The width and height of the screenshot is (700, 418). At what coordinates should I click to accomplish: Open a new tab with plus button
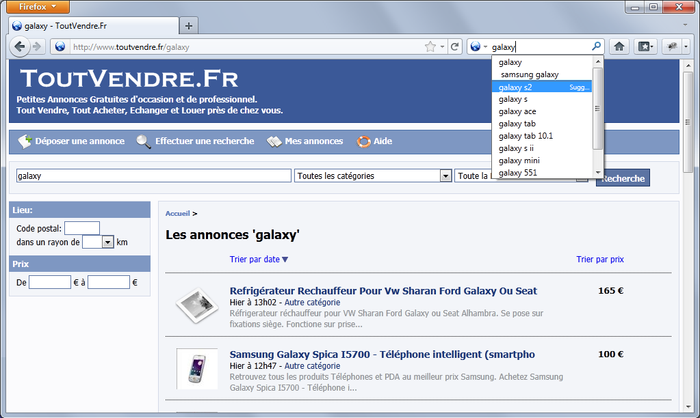point(189,26)
